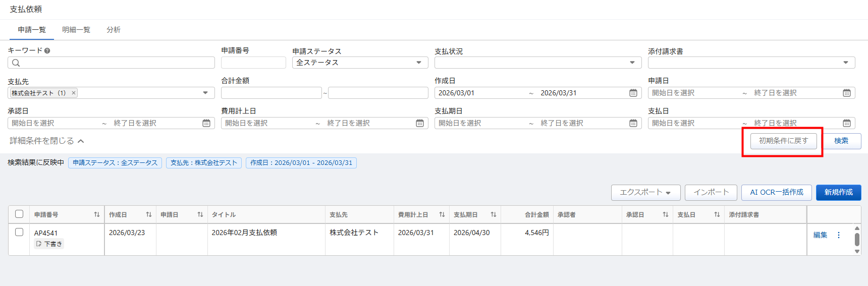Collapse the 詳細条件を閉じる section

pos(46,141)
